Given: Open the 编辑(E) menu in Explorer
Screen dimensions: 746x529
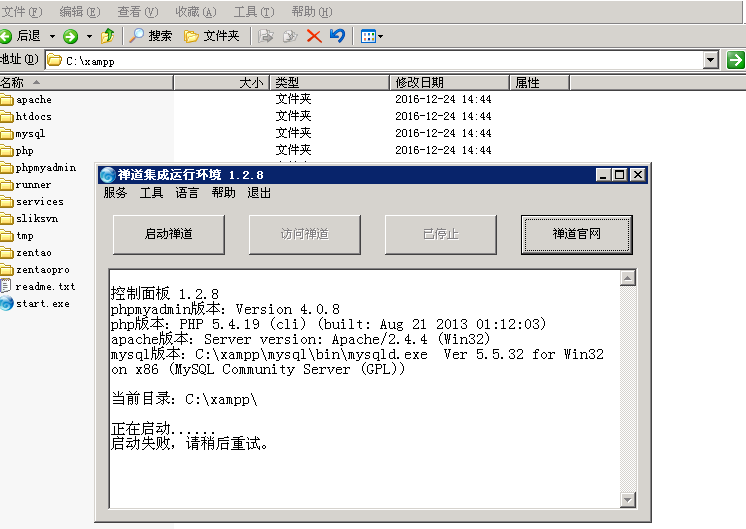Looking at the screenshot, I should [79, 11].
